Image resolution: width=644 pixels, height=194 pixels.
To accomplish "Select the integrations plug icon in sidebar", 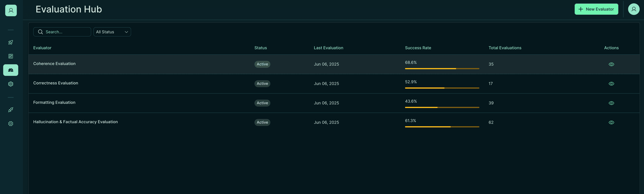I will (11, 110).
